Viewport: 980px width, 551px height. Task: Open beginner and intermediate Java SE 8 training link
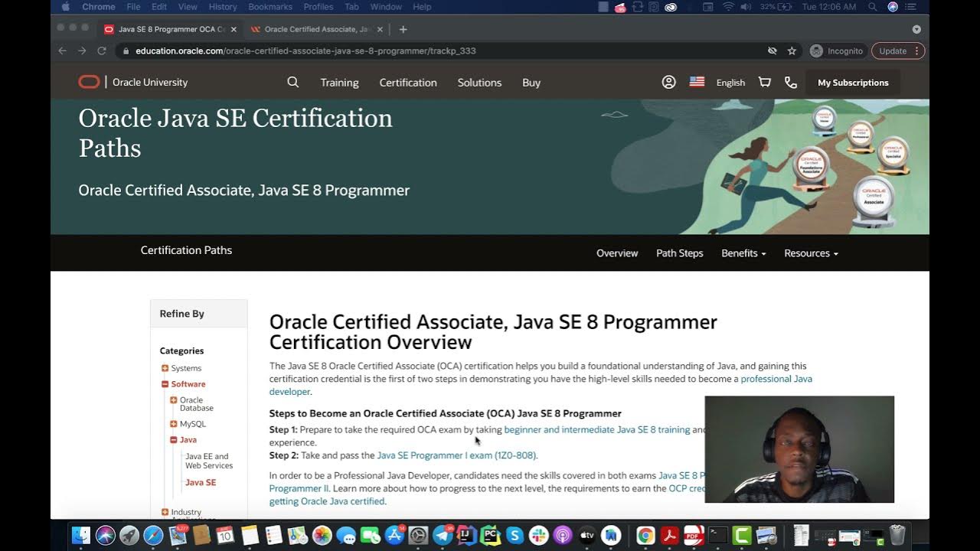tap(597, 429)
